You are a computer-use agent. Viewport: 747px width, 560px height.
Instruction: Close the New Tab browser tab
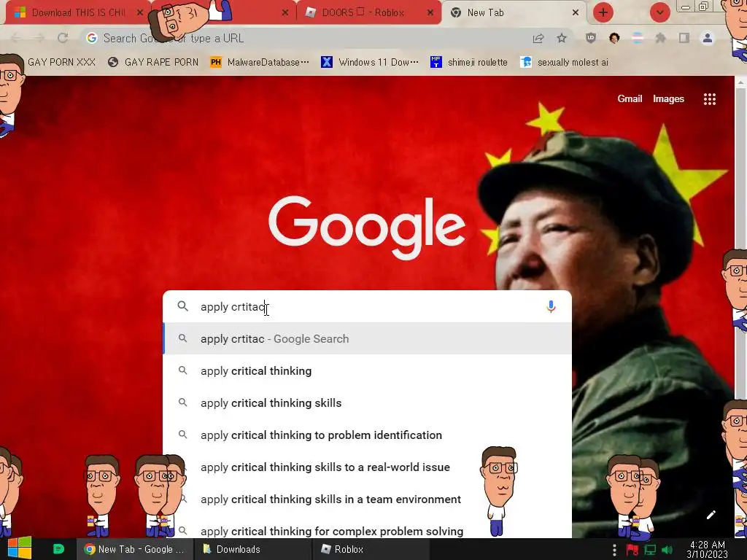tap(576, 13)
